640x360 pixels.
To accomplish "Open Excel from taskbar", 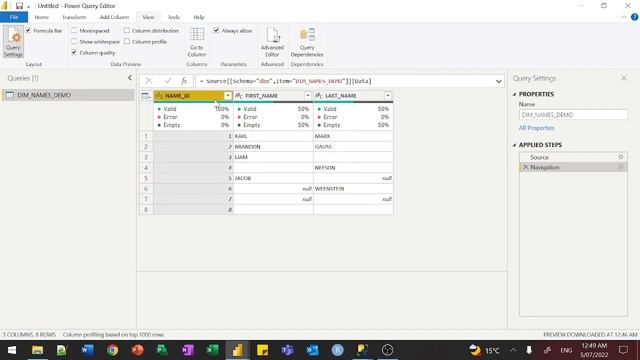I will point(213,350).
